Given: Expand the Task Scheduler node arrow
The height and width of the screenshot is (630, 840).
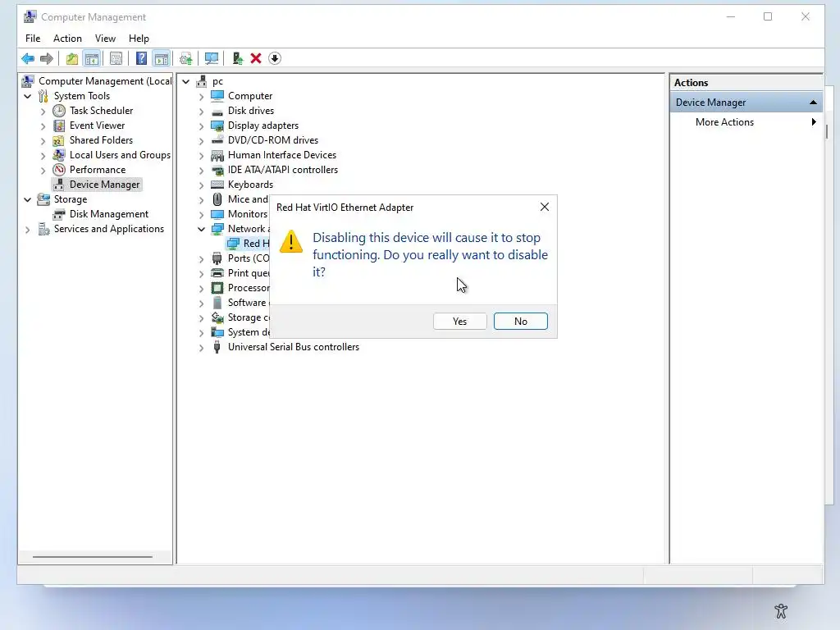Looking at the screenshot, I should tap(43, 112).
